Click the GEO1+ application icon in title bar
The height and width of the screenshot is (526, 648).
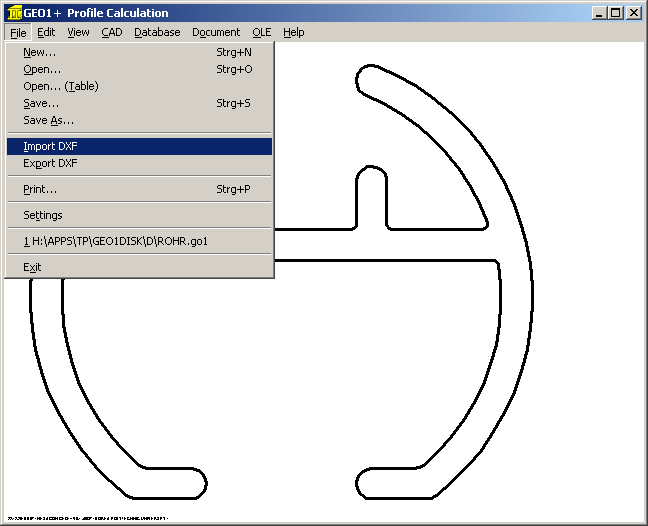[14, 13]
